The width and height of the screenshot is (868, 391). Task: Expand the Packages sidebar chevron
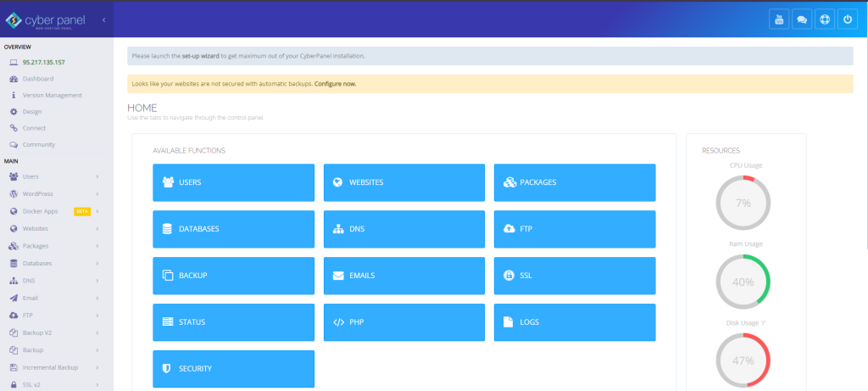pyautogui.click(x=97, y=246)
